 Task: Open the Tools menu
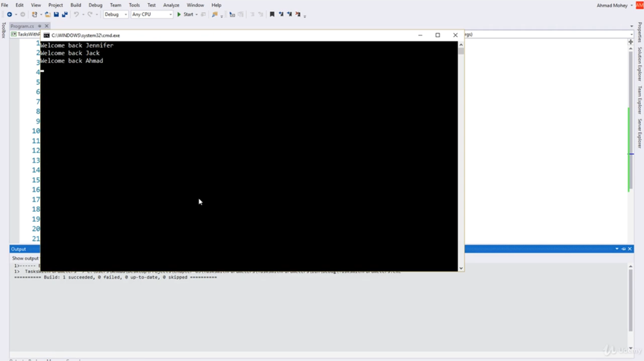pos(134,5)
